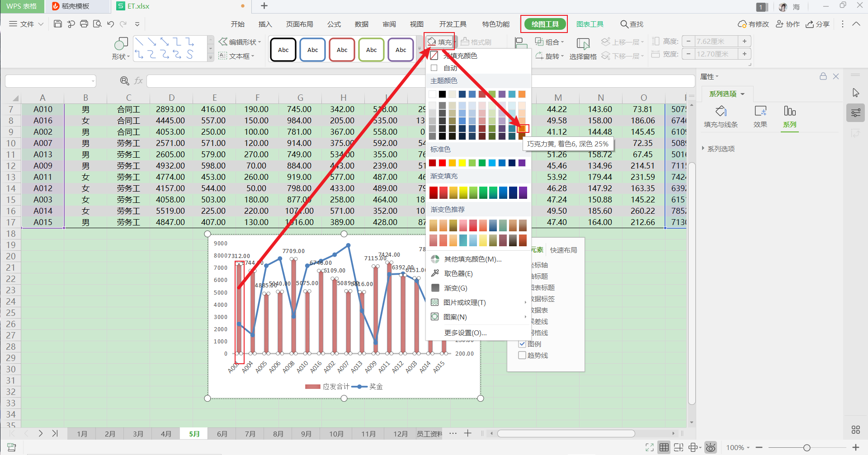Add a new sheet with plus icon
Image resolution: width=868 pixels, height=455 pixels.
click(468, 433)
